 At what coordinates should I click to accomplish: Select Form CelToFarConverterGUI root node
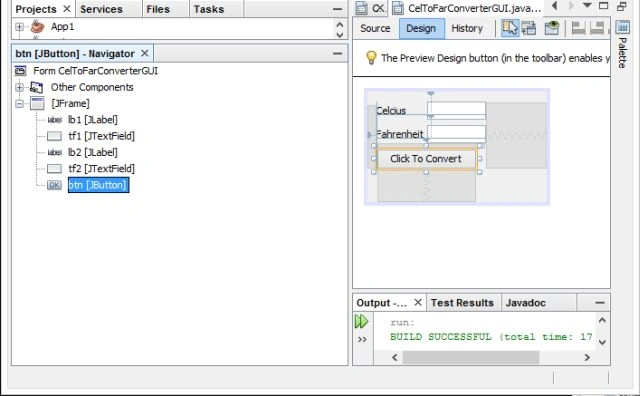click(96, 71)
